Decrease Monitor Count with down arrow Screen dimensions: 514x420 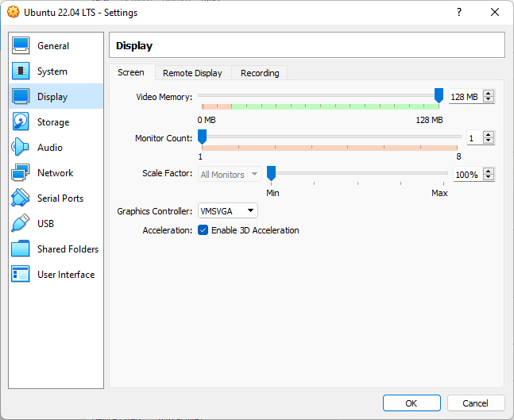click(489, 141)
